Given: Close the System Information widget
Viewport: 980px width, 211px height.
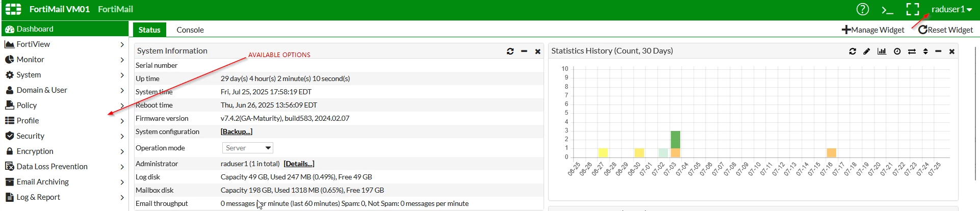Looking at the screenshot, I should coord(537,51).
